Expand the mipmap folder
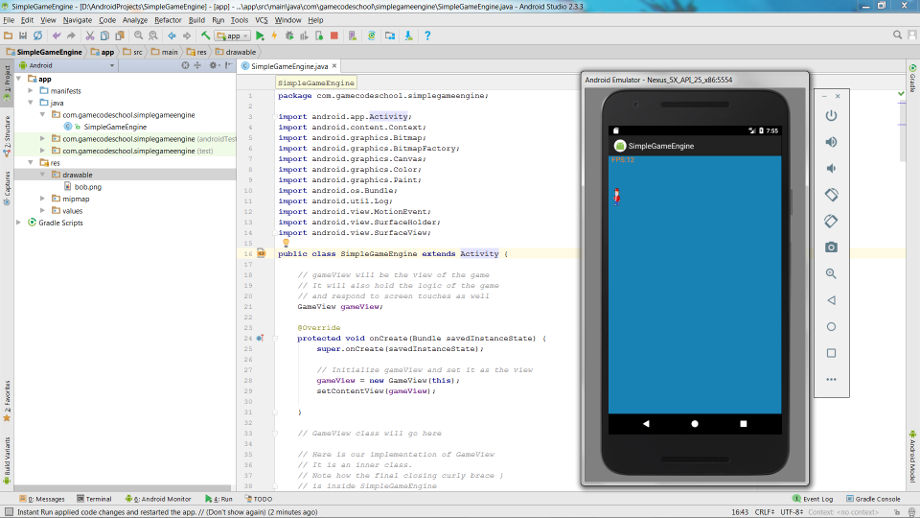The height and width of the screenshot is (518, 920). (x=42, y=199)
